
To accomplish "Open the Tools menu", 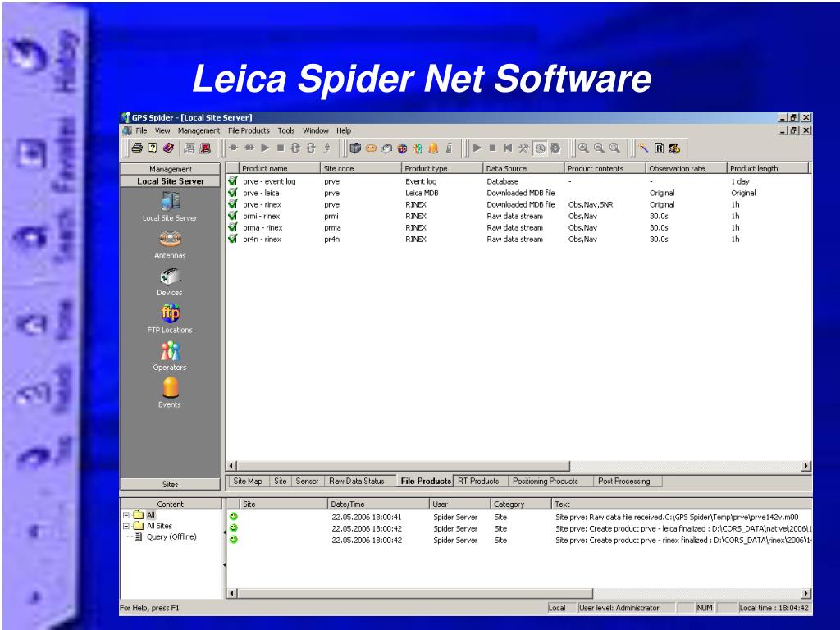I will coord(286,130).
